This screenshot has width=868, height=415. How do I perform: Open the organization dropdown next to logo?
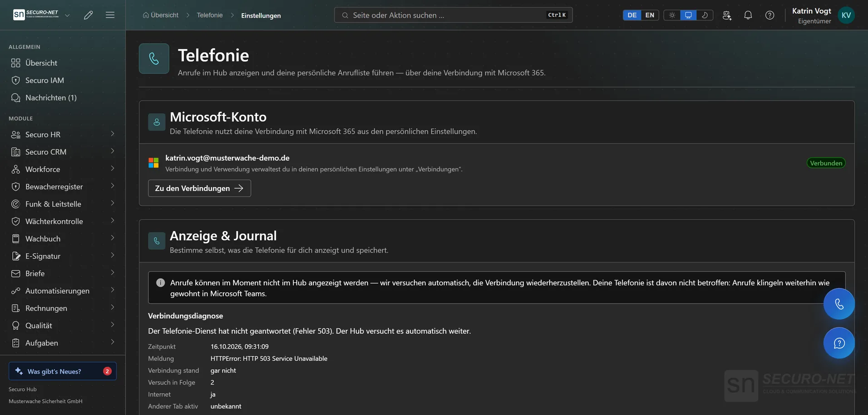coord(67,15)
